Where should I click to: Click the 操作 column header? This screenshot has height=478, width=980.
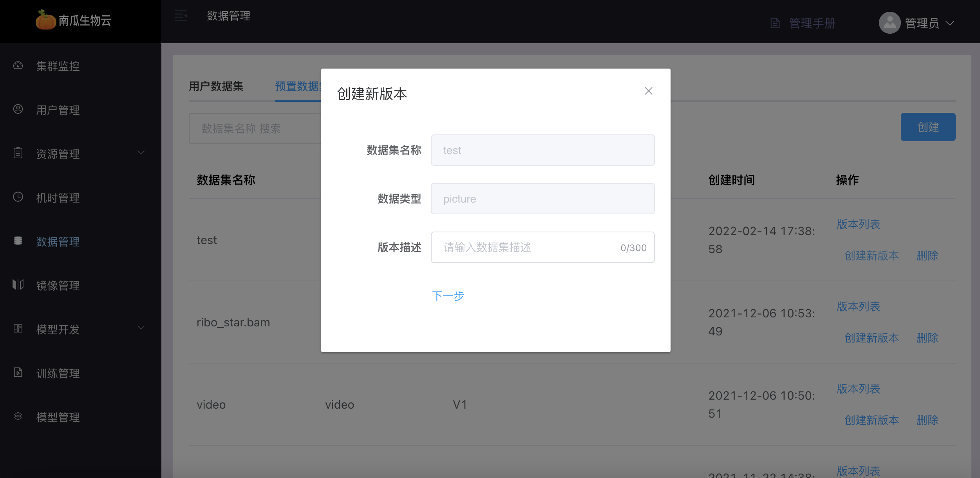point(847,180)
